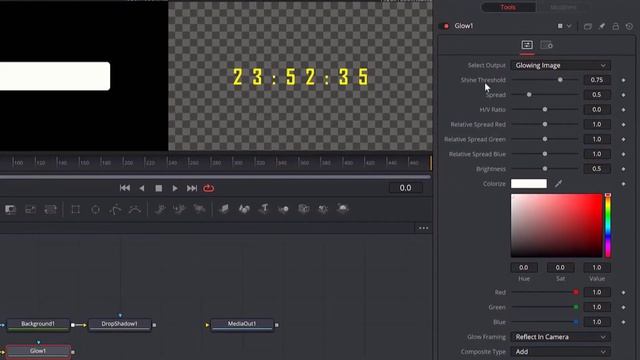Add a Merge3D node
Image resolution: width=640 pixels, height=360 pixels.
click(284, 209)
